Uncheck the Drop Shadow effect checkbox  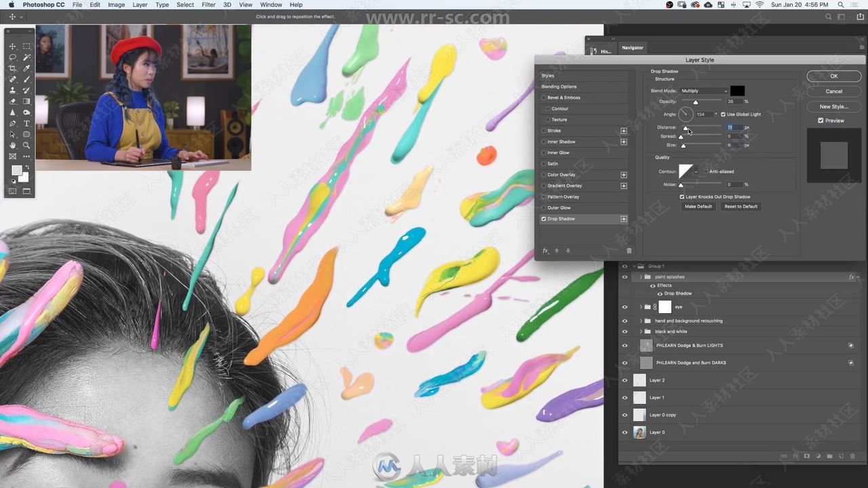pos(544,219)
